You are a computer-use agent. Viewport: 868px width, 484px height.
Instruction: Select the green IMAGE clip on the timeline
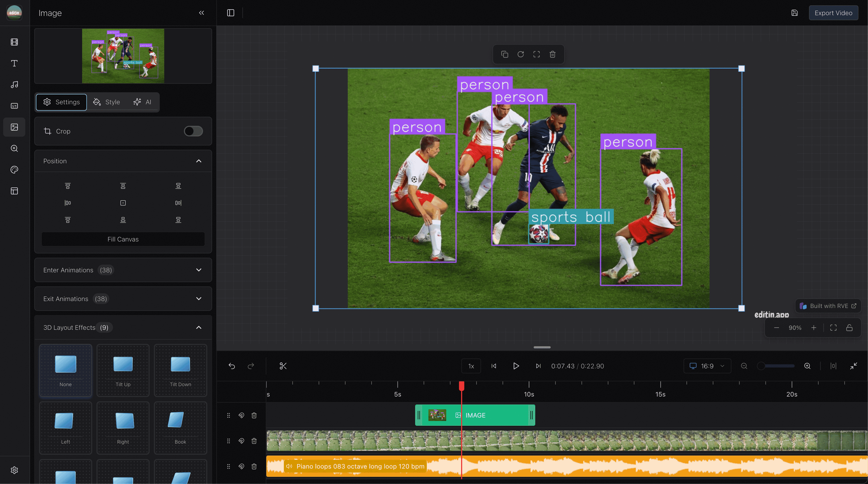(x=475, y=415)
